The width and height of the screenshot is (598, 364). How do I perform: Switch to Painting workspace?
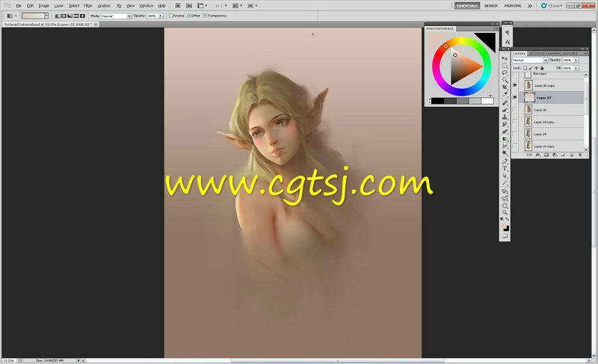click(513, 6)
